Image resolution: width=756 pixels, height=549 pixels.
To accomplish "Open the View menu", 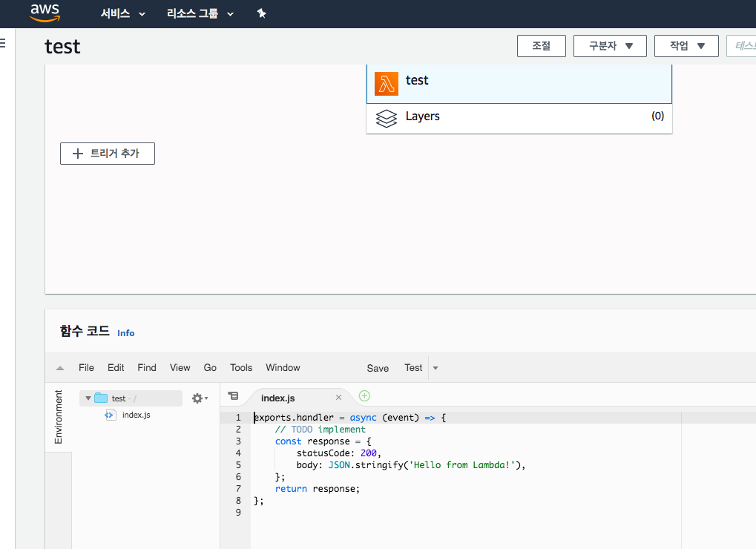I will [x=180, y=368].
